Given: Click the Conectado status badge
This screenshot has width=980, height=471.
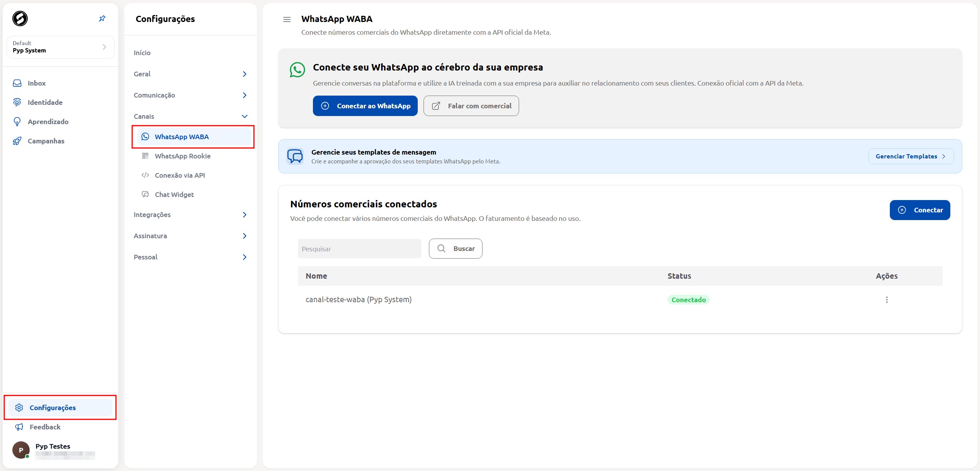Looking at the screenshot, I should [x=688, y=300].
